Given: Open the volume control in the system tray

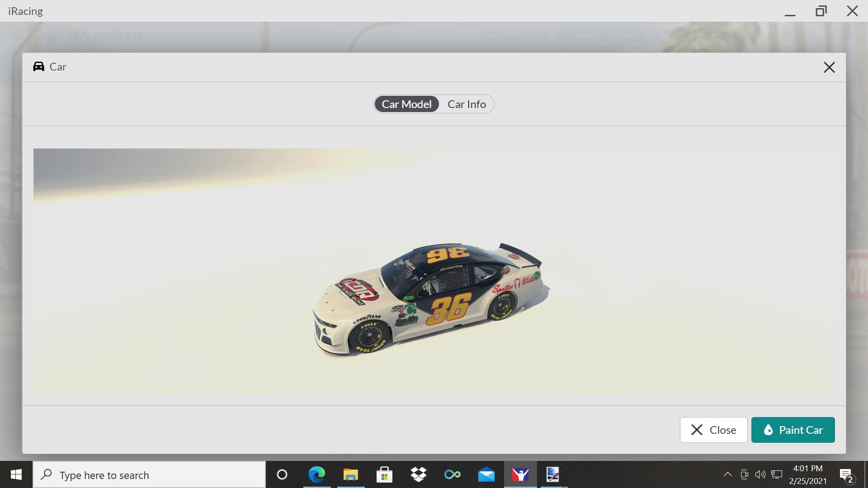Looking at the screenshot, I should (760, 474).
